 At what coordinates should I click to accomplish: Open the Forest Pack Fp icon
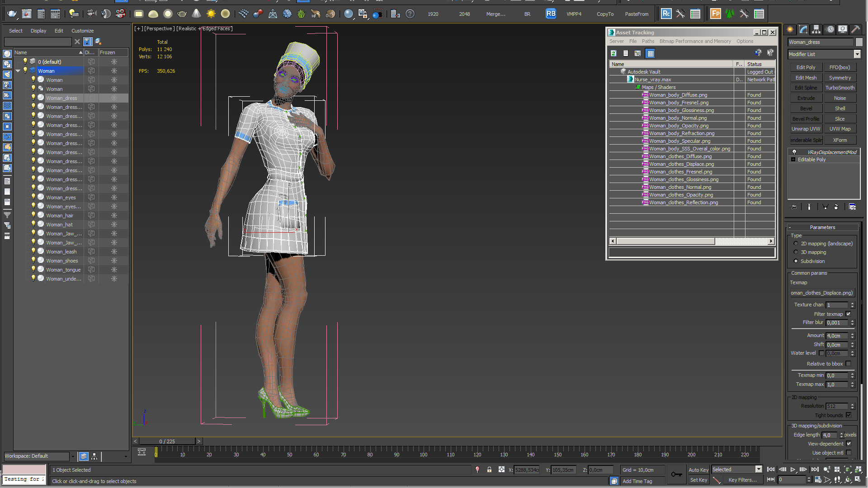click(715, 14)
